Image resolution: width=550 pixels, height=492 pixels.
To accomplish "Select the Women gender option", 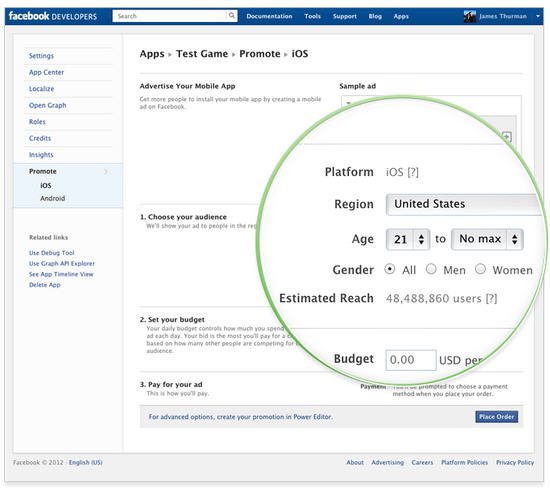I will [480, 269].
